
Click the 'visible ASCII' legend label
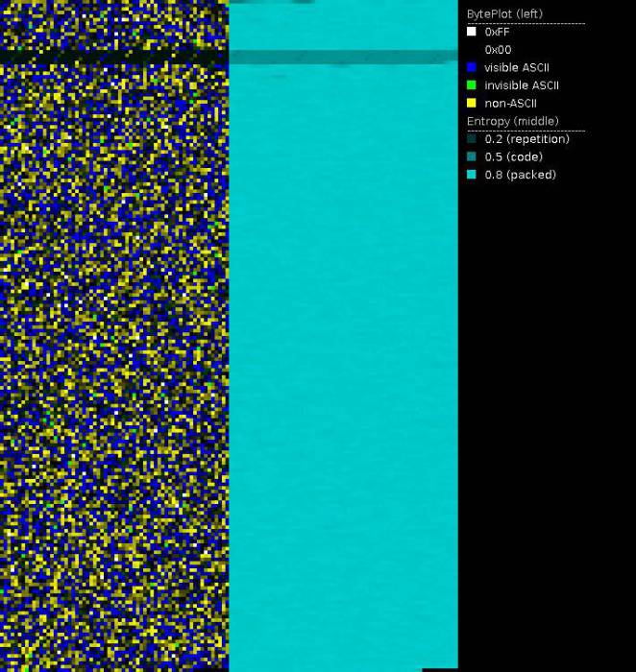[x=517, y=68]
